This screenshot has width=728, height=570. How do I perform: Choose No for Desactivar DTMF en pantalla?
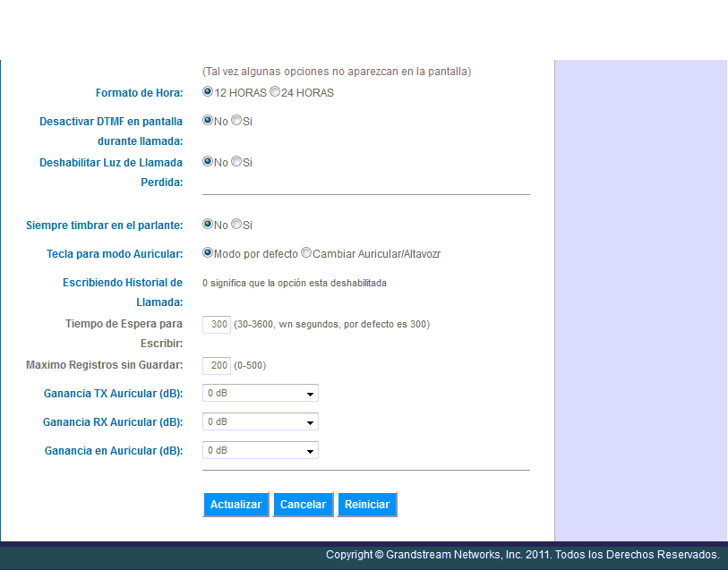[x=208, y=121]
